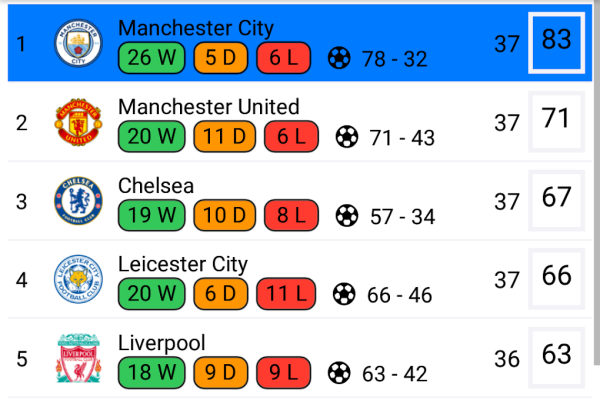Select Liverpool's 18 W wins badge
This screenshot has height=400, width=600.
(152, 373)
